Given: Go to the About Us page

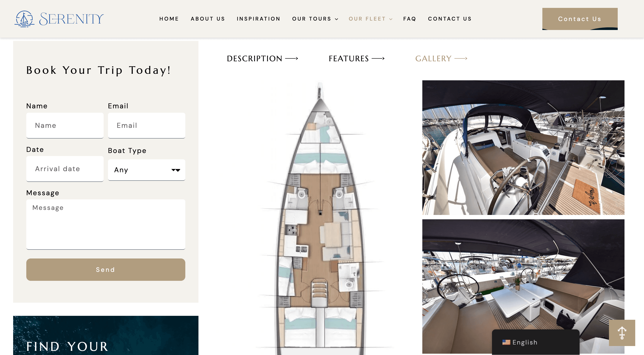Looking at the screenshot, I should point(208,19).
